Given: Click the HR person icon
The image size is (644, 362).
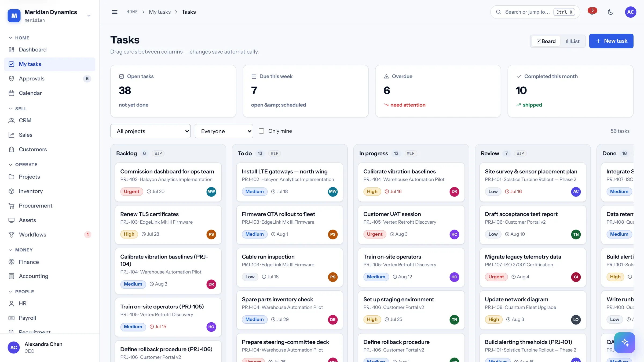Looking at the screenshot, I should click(11, 304).
